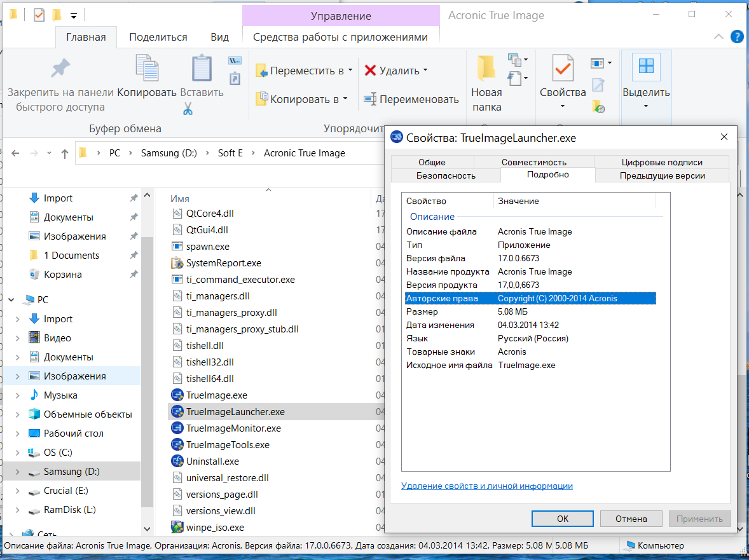Open the Поделиться ribbon tab

tap(158, 38)
